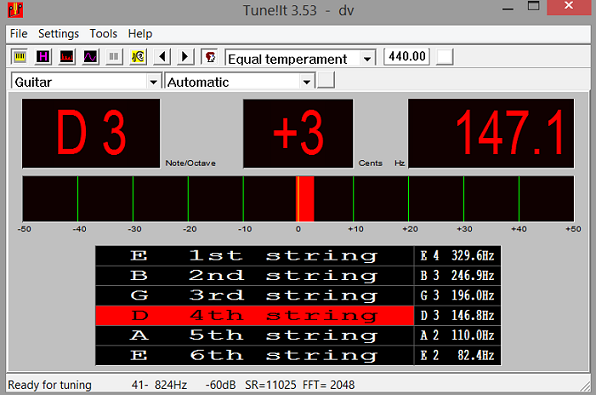Open the Settings menu

(x=59, y=34)
